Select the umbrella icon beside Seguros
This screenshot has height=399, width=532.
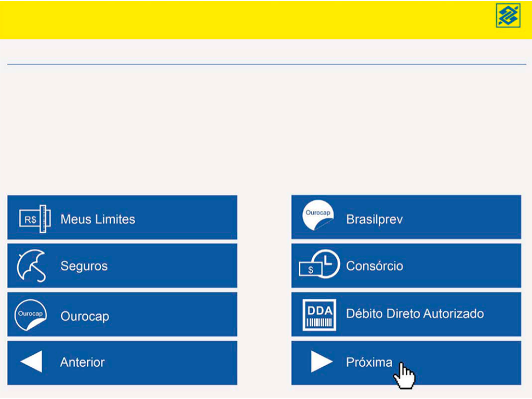(x=32, y=266)
